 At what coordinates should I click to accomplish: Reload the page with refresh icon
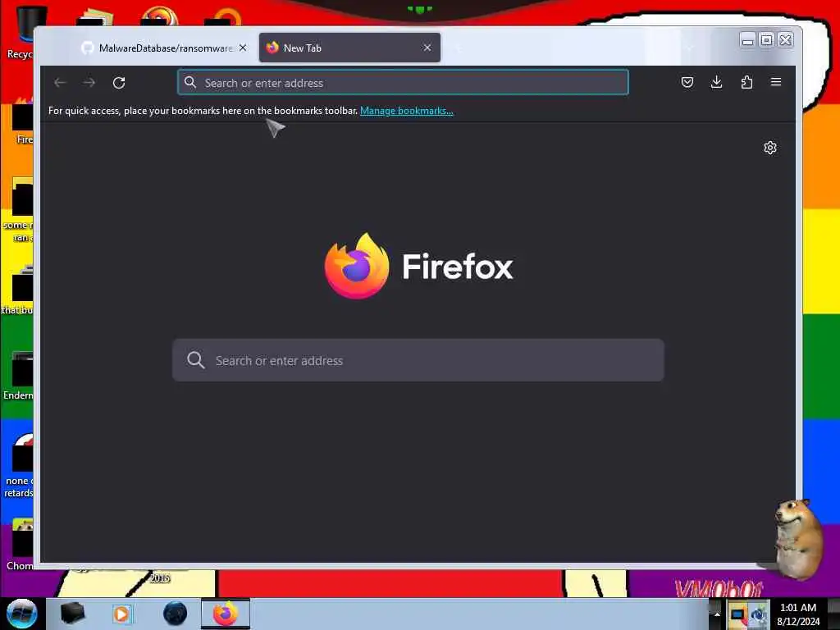pos(119,83)
